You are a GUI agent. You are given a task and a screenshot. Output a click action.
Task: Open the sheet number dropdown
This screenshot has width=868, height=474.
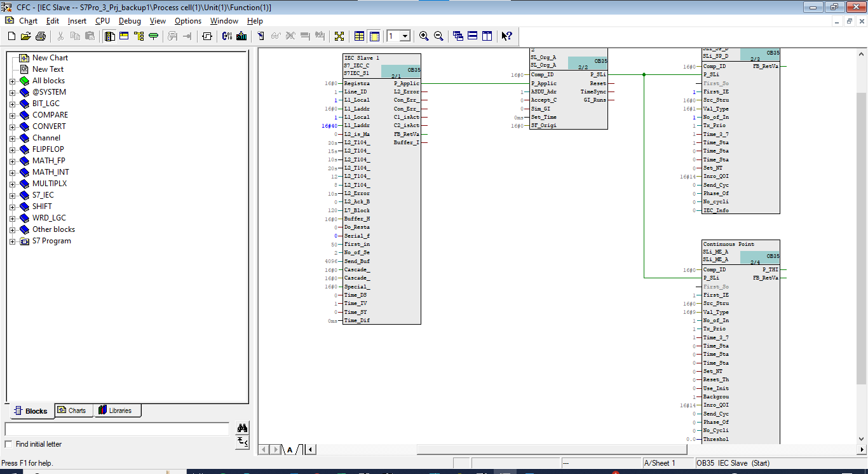[405, 36]
